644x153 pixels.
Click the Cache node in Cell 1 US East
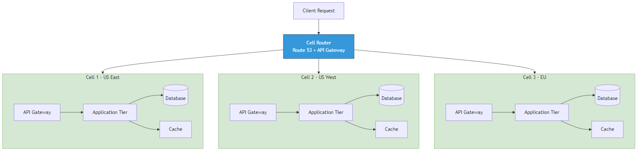(x=175, y=129)
